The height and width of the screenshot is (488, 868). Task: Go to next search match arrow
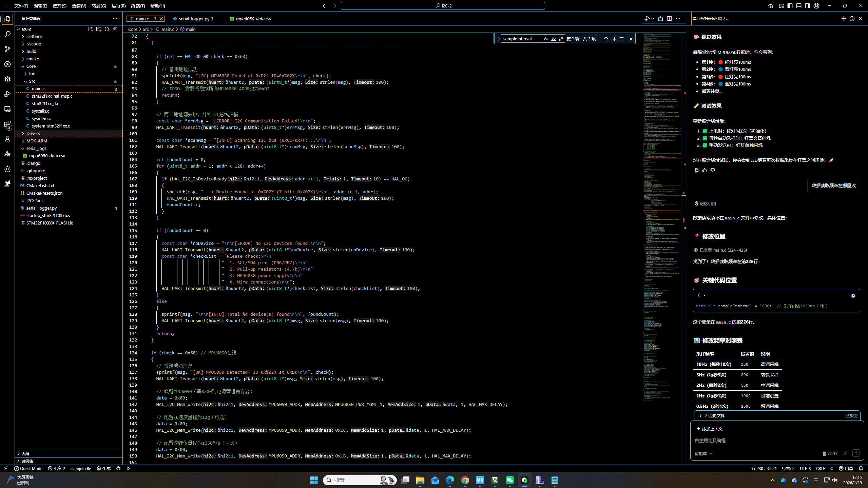pos(614,39)
